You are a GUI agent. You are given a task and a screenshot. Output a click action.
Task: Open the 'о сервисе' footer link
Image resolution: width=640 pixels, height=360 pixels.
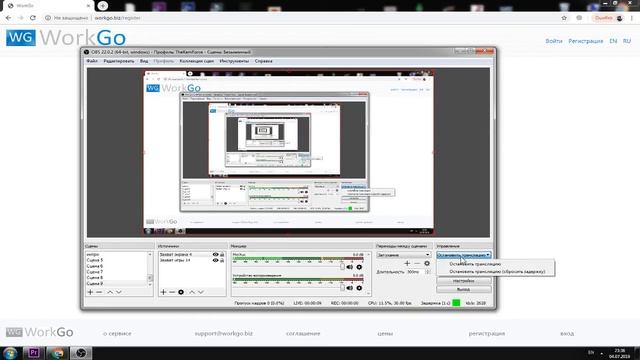pyautogui.click(x=117, y=333)
